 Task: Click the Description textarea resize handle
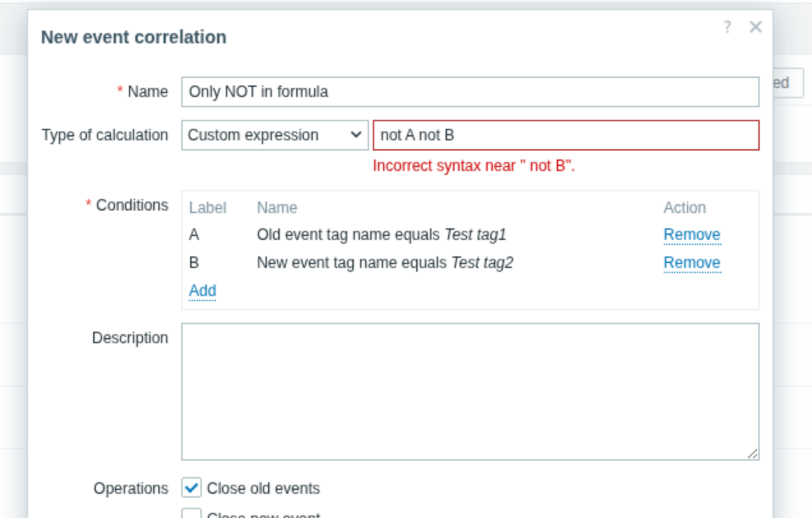[x=753, y=454]
